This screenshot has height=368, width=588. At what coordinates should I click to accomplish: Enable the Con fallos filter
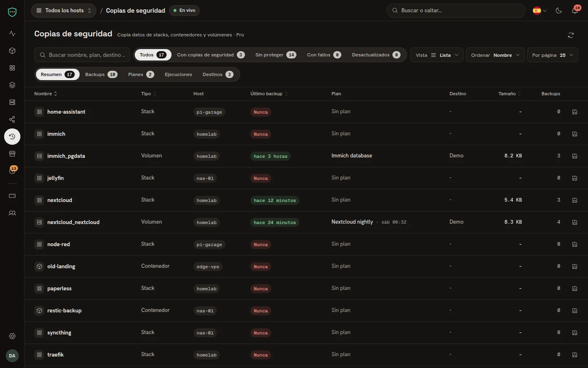tap(324, 55)
